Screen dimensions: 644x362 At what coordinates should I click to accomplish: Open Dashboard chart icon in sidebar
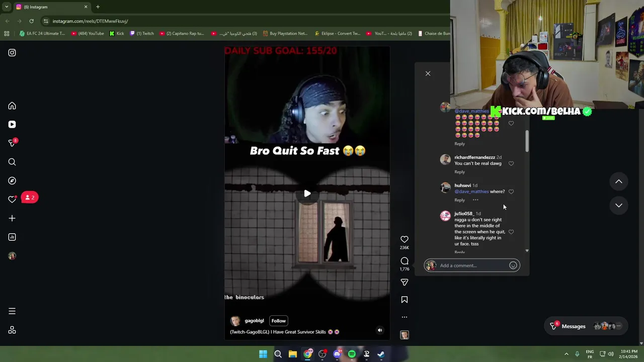12,237
